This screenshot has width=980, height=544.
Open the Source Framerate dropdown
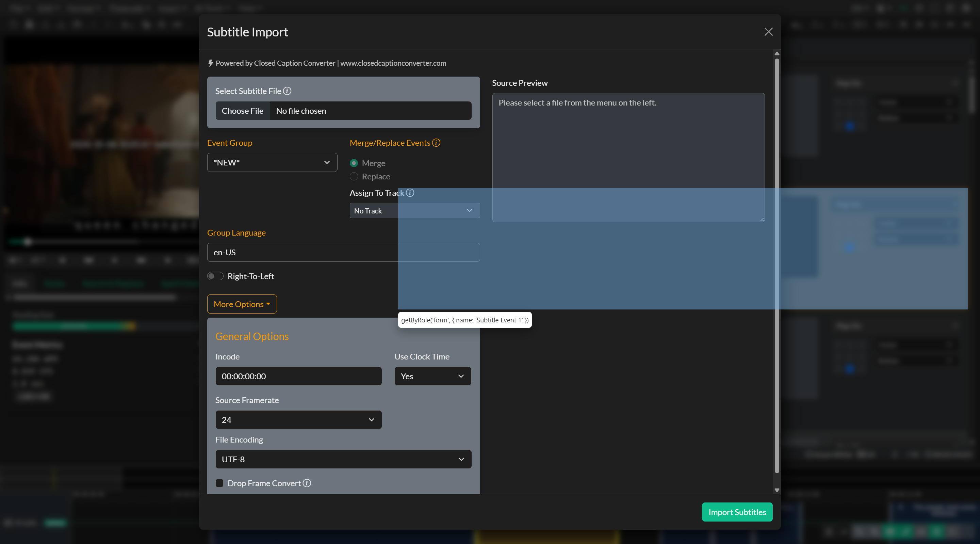tap(299, 420)
